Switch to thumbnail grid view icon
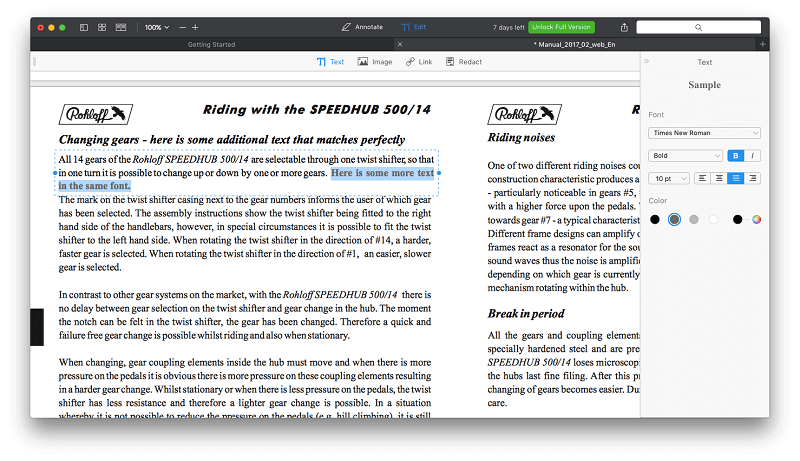Image resolution: width=800 pixels, height=461 pixels. (102, 28)
